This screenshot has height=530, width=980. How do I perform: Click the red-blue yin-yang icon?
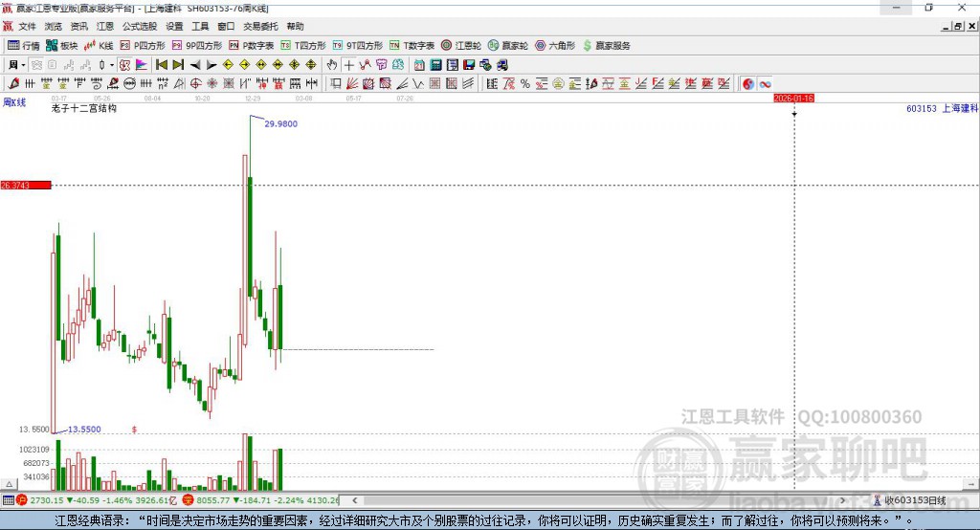coord(748,84)
